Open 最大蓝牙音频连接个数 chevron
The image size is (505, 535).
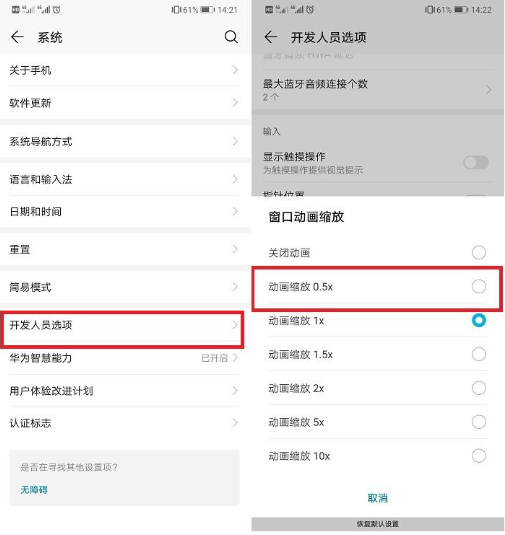[x=489, y=90]
